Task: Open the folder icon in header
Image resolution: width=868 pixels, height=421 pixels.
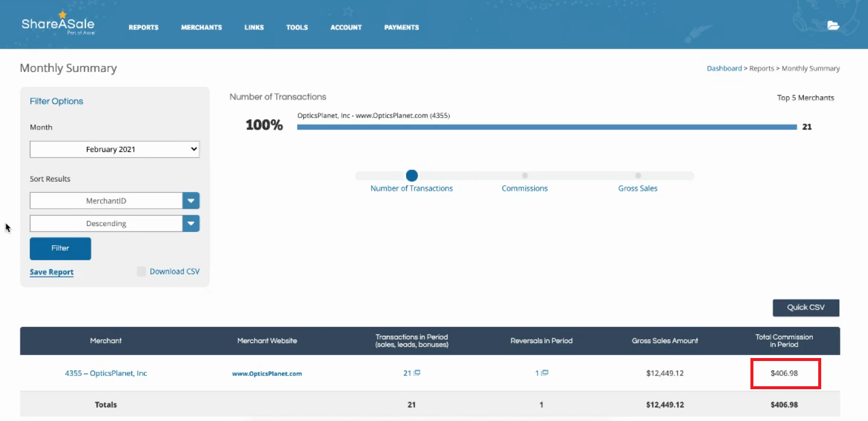Action: 833,25
